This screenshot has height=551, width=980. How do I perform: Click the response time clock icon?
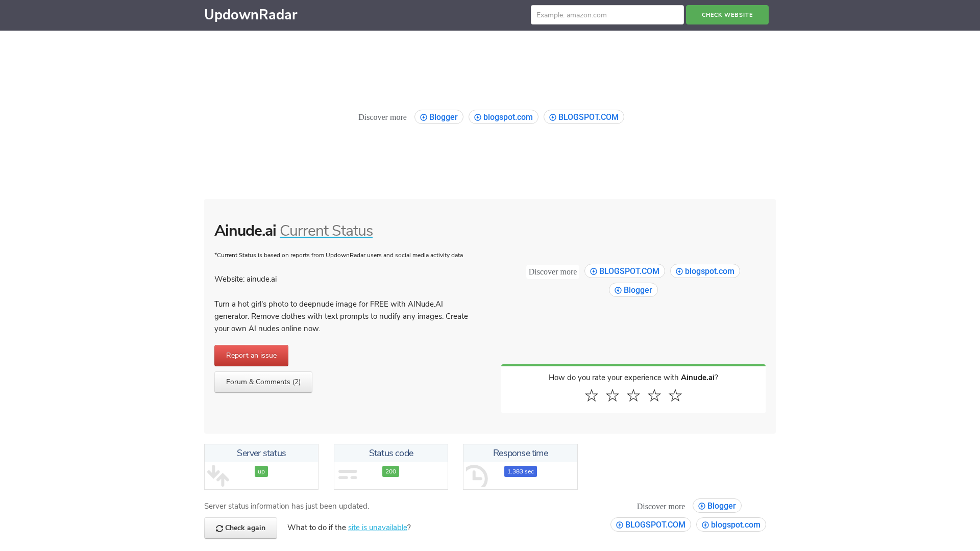(x=477, y=475)
